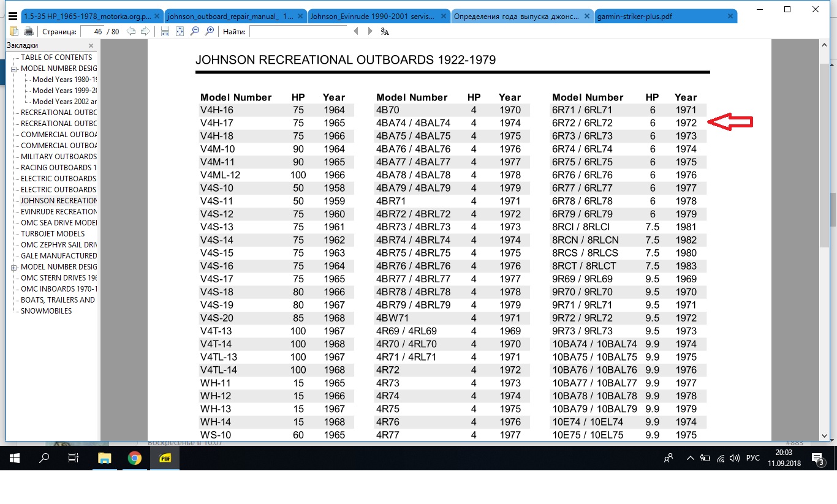Toggle the match case search option icon
The image size is (837, 504).
[x=385, y=31]
